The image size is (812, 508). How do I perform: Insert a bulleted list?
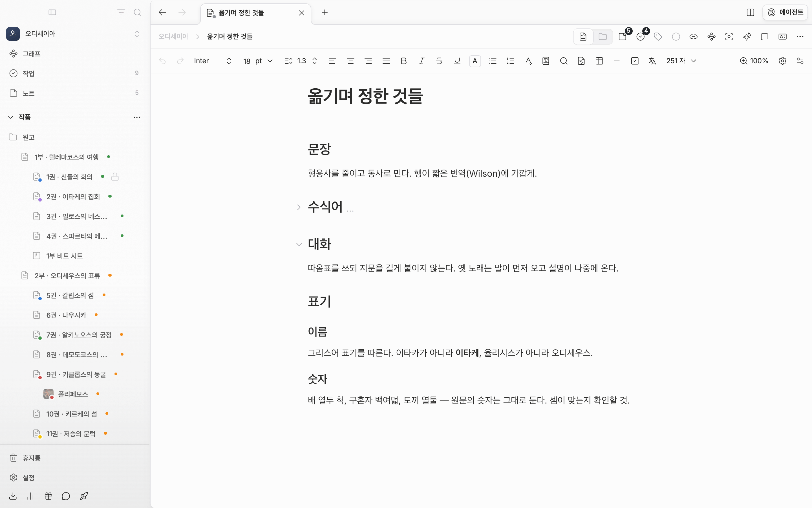pos(493,61)
